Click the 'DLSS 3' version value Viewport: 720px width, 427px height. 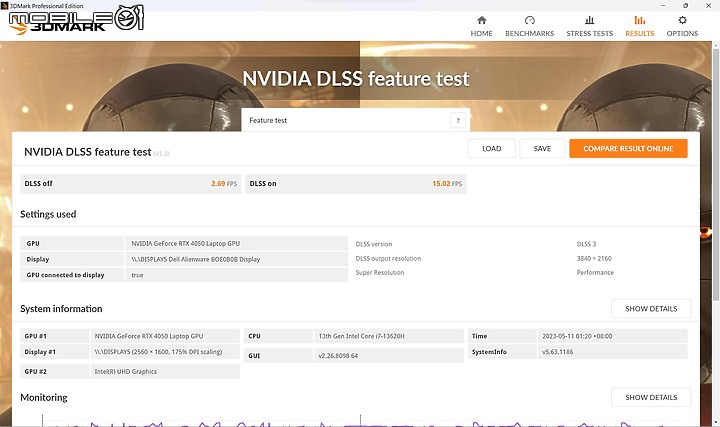point(586,244)
